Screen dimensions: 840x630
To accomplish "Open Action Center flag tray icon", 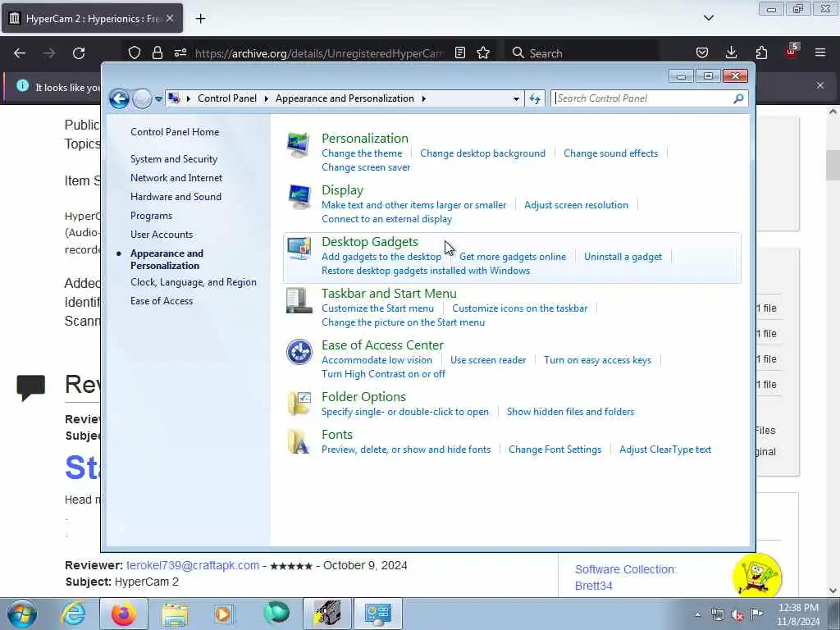I will (x=757, y=614).
